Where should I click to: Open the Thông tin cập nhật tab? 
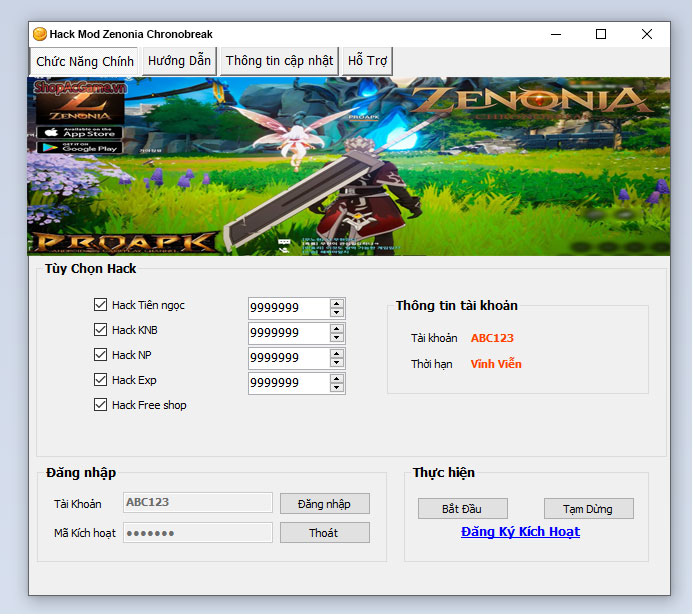tap(279, 61)
